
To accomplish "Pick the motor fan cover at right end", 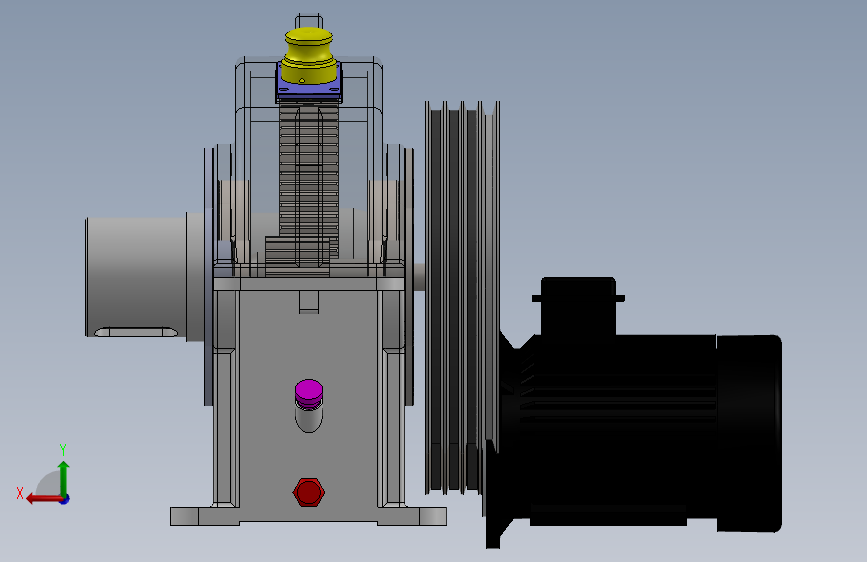I will [x=749, y=433].
